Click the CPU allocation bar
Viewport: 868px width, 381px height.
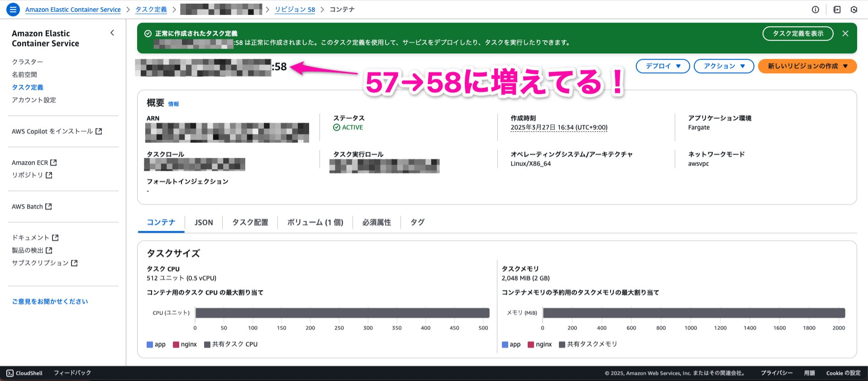[x=342, y=313]
